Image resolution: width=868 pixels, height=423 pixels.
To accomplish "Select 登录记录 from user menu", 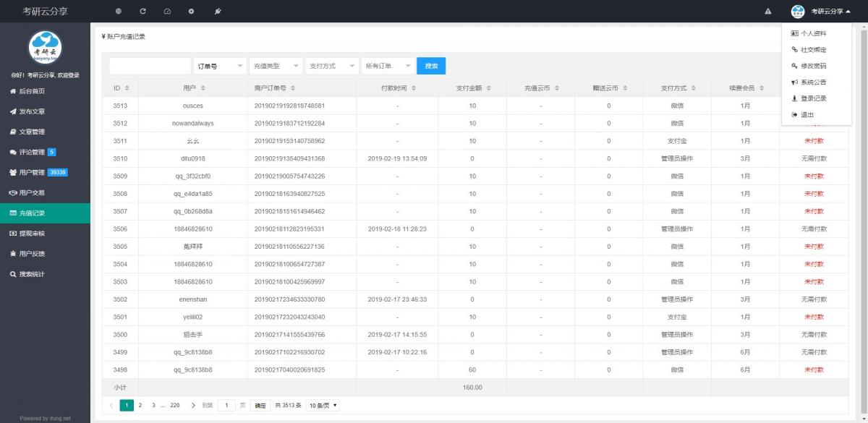I will point(816,98).
